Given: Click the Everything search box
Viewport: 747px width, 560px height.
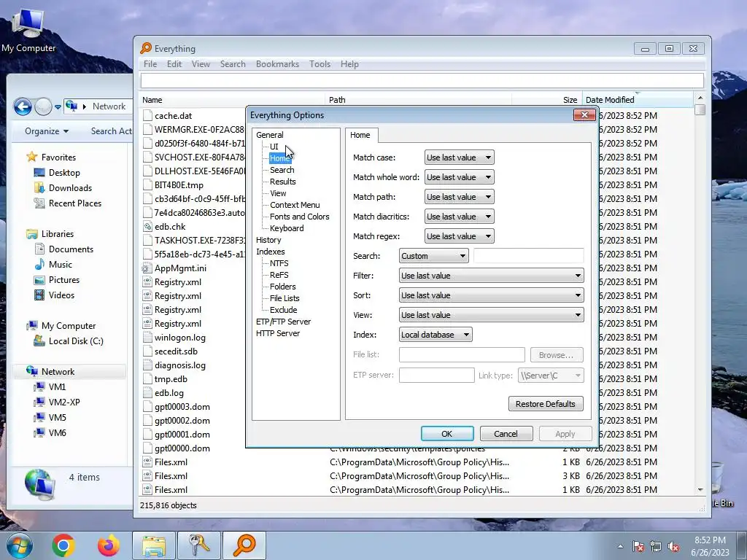Looking at the screenshot, I should [422, 80].
